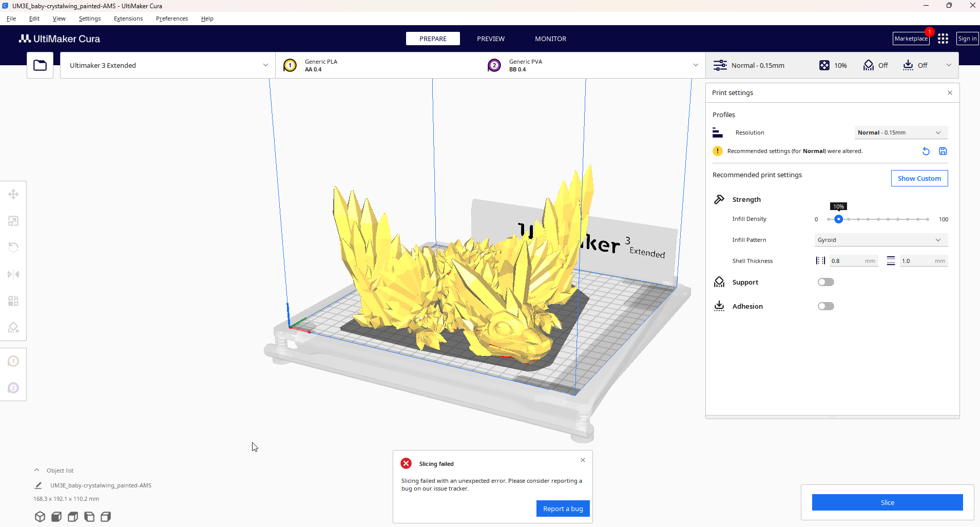Select the Move tool

(13, 194)
